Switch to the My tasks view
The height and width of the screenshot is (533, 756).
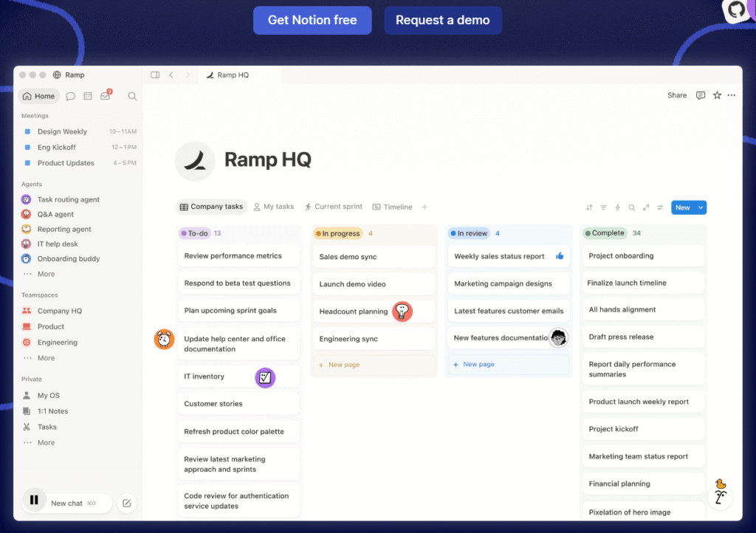[274, 207]
